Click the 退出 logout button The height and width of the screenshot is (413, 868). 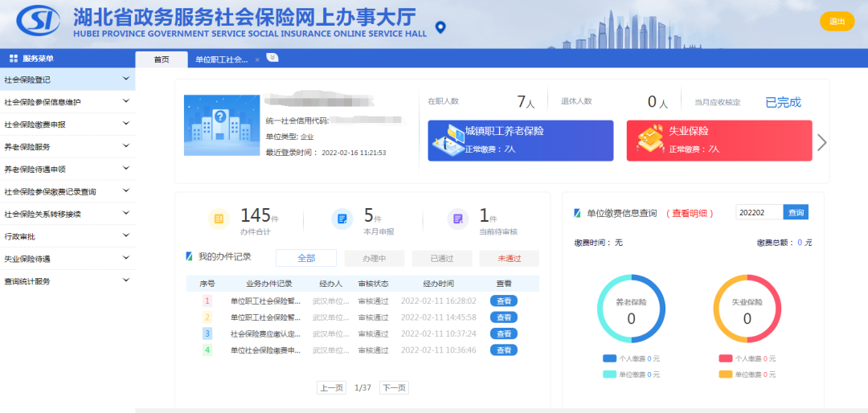[837, 22]
